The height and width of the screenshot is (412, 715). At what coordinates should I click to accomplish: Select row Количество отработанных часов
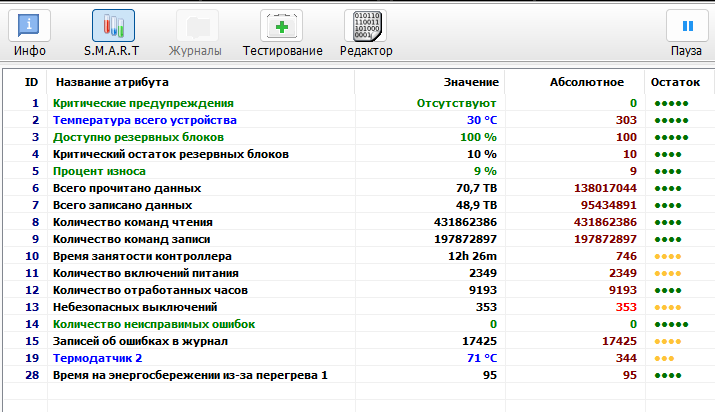pyautogui.click(x=359, y=290)
